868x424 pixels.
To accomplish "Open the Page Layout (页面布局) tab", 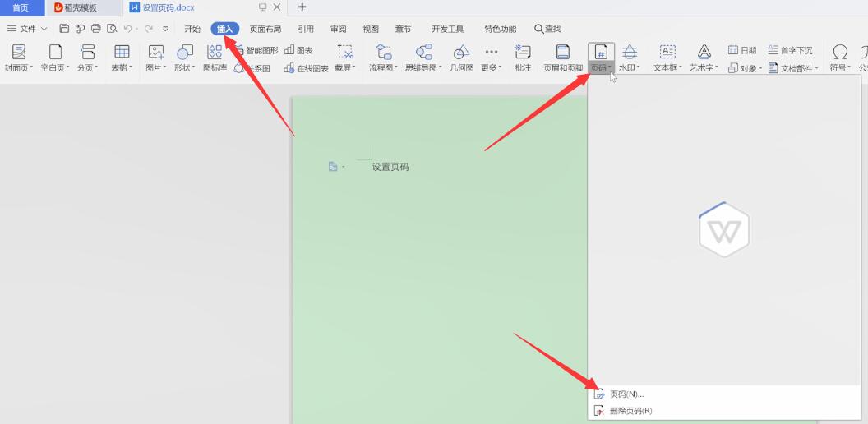I will click(265, 29).
